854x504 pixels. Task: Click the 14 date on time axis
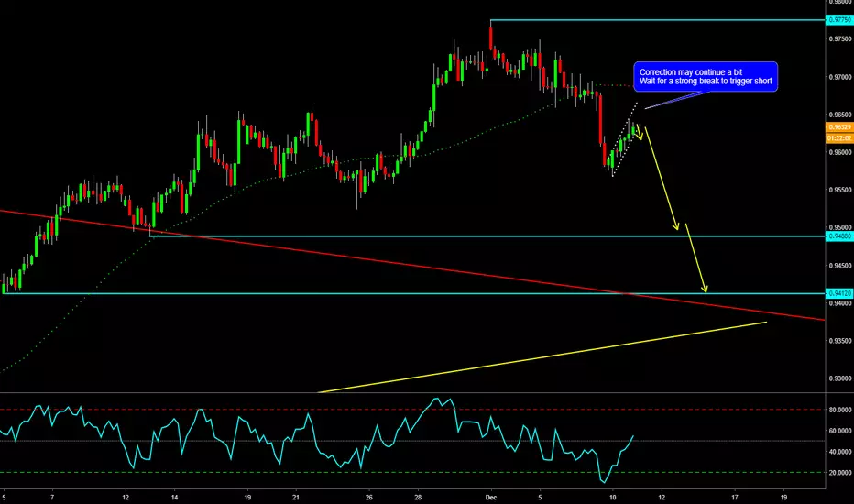[174, 498]
